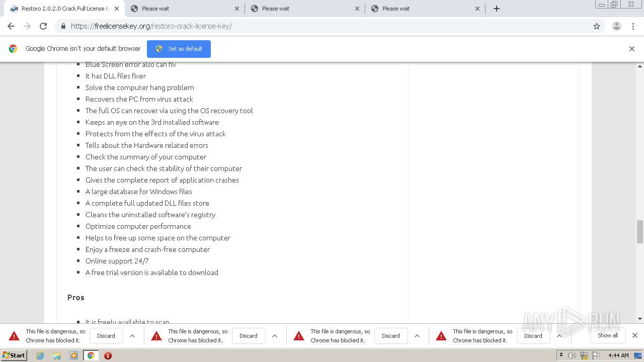Open Action Center flag icon
The image size is (644, 362).
click(x=595, y=355)
